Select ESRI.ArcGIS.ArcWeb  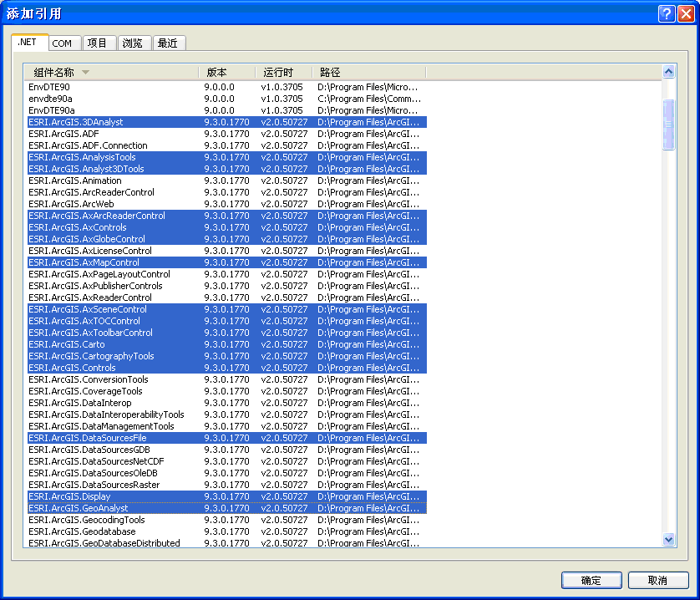tap(226, 204)
